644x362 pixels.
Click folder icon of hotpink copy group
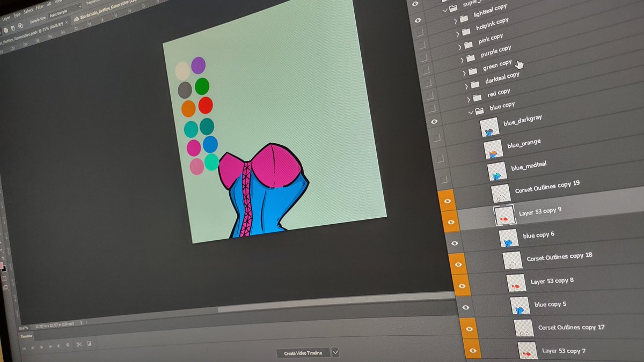coord(466,32)
